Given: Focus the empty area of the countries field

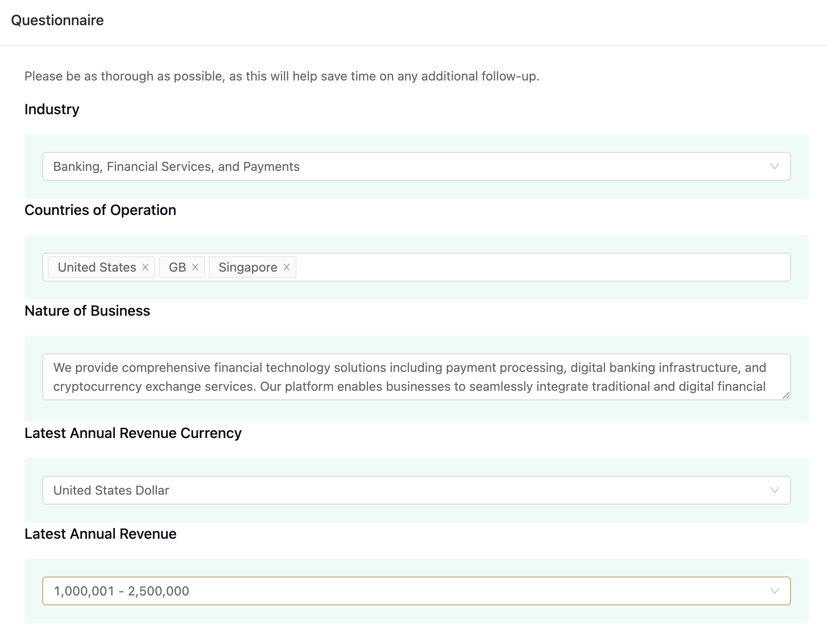Looking at the screenshot, I should (x=542, y=267).
